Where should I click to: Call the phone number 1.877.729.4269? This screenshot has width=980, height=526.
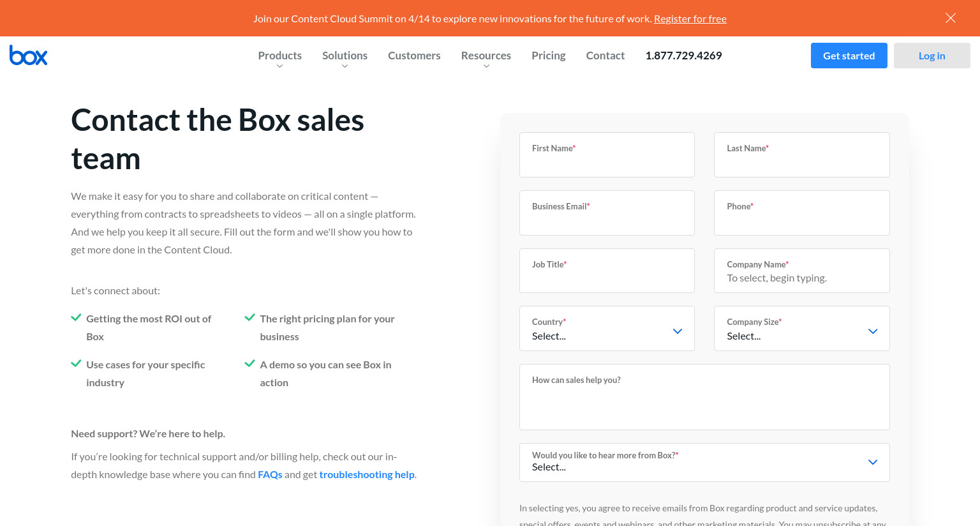(x=683, y=56)
